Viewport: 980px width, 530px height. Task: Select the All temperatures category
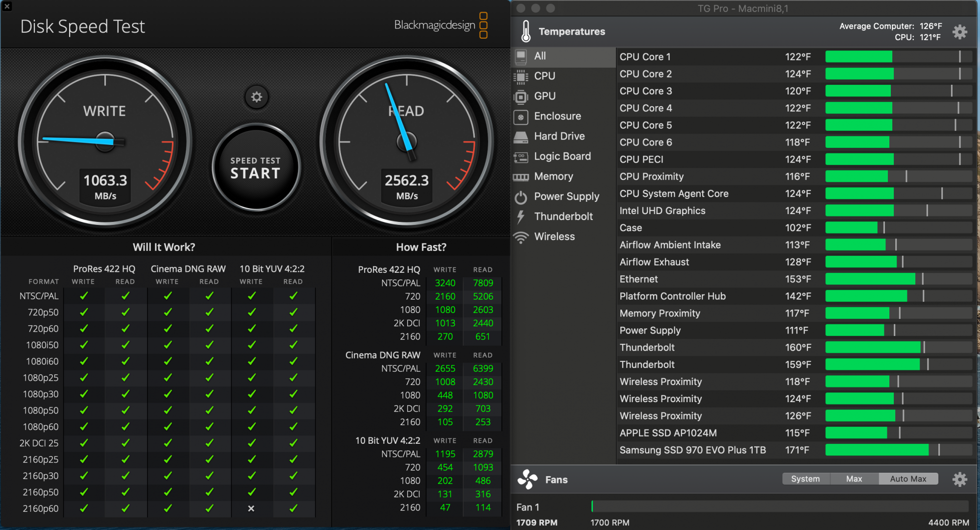coord(563,56)
